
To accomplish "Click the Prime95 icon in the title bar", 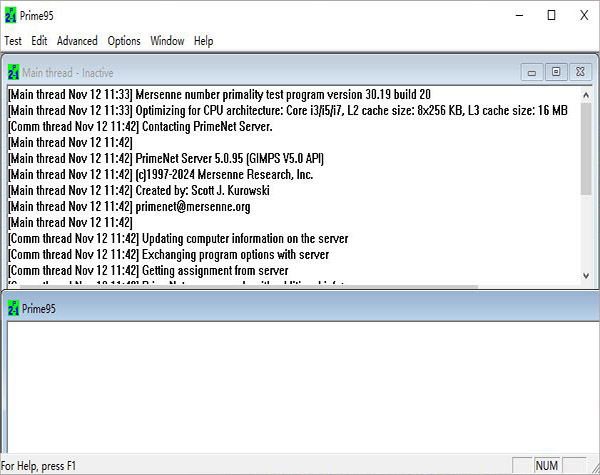I will 11,15.
